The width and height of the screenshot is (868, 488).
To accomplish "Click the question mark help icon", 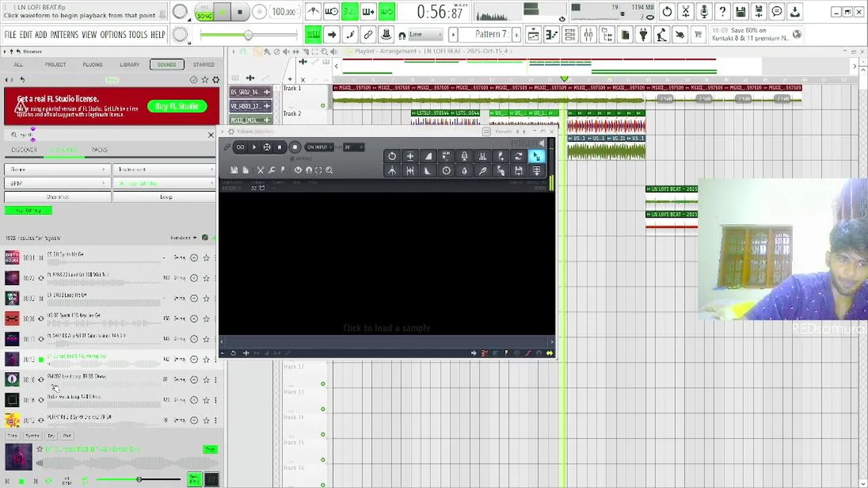I will [x=722, y=12].
